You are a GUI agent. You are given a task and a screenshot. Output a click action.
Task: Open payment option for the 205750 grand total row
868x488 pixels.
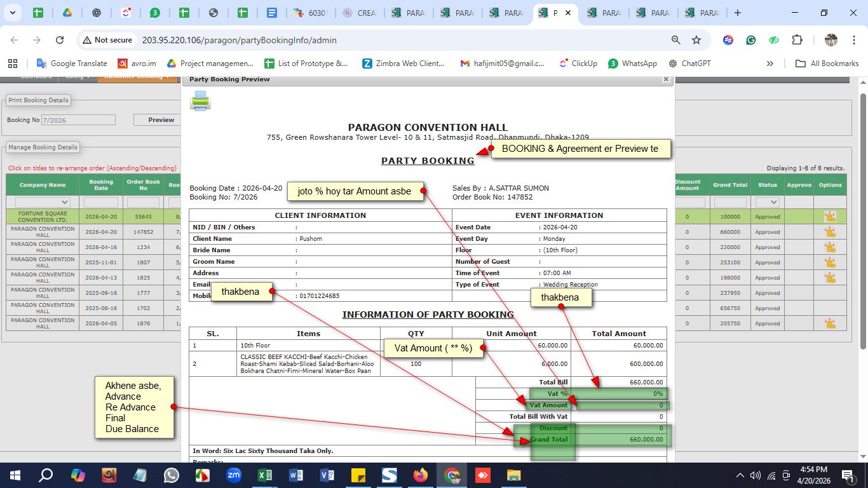click(x=830, y=323)
